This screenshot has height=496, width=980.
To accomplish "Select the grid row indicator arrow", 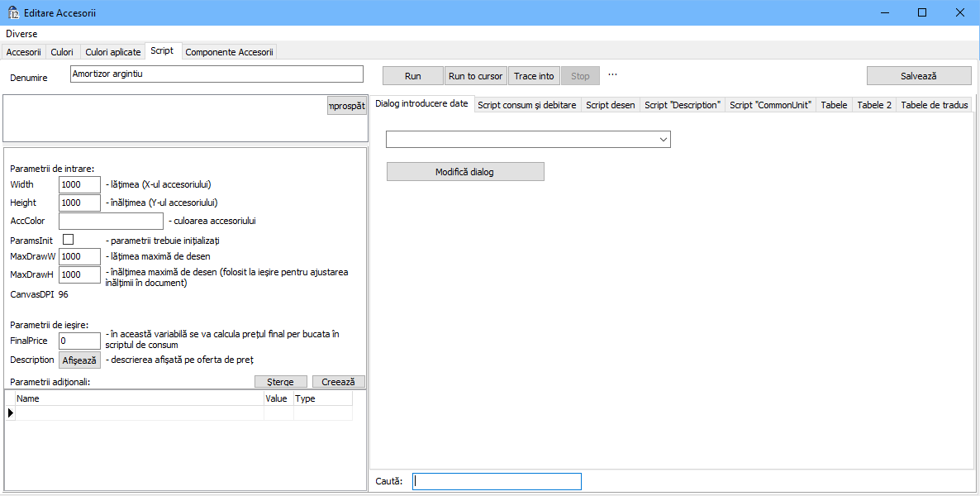I will tap(10, 413).
